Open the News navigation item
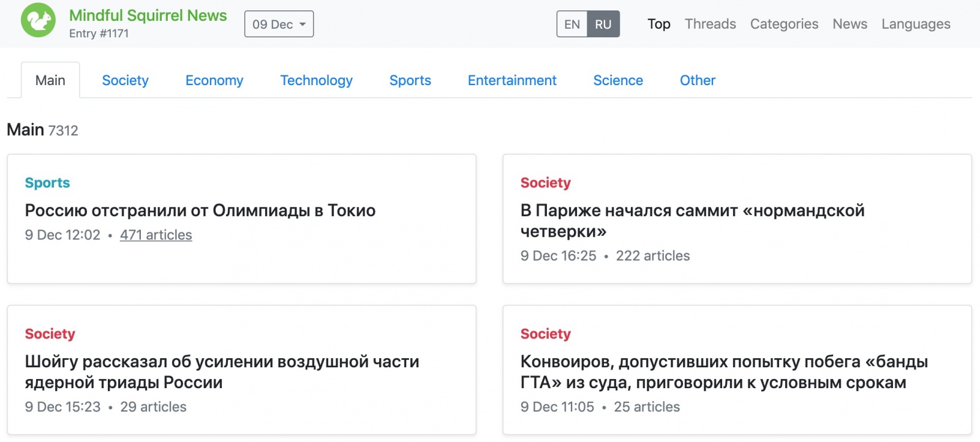 850,24
